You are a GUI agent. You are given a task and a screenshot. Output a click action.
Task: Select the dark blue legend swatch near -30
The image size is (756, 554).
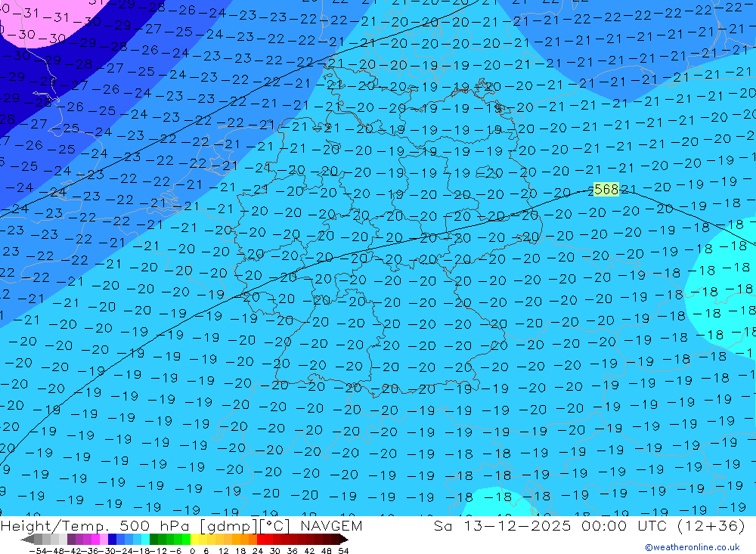(112, 540)
